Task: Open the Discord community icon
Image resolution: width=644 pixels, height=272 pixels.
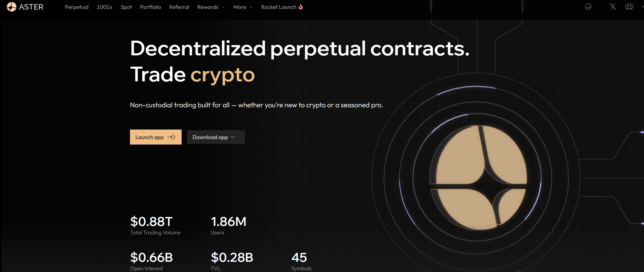Action: [629, 7]
